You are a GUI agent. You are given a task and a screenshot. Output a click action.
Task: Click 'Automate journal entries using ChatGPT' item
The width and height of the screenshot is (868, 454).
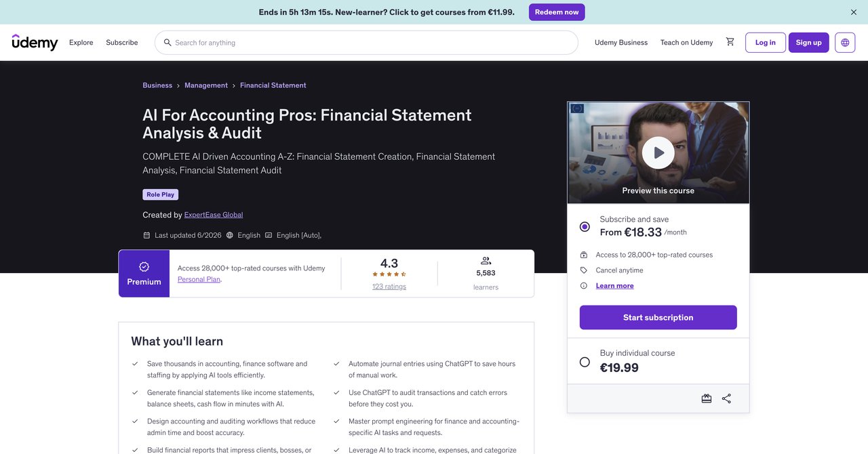tap(432, 369)
